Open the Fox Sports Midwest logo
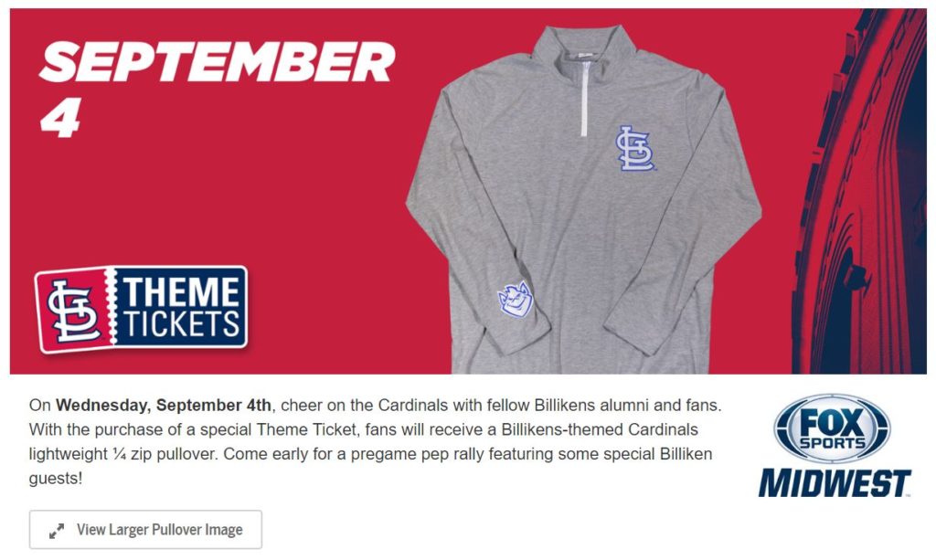 (834, 446)
